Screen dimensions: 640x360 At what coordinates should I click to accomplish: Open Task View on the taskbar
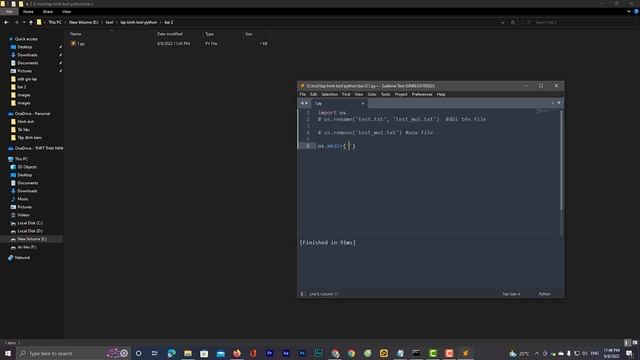coord(155,353)
